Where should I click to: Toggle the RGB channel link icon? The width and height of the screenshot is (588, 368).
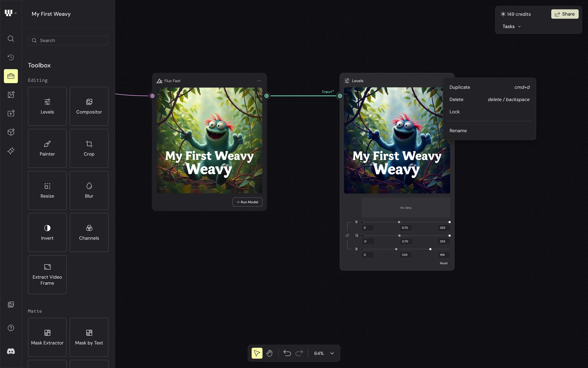pos(347,236)
